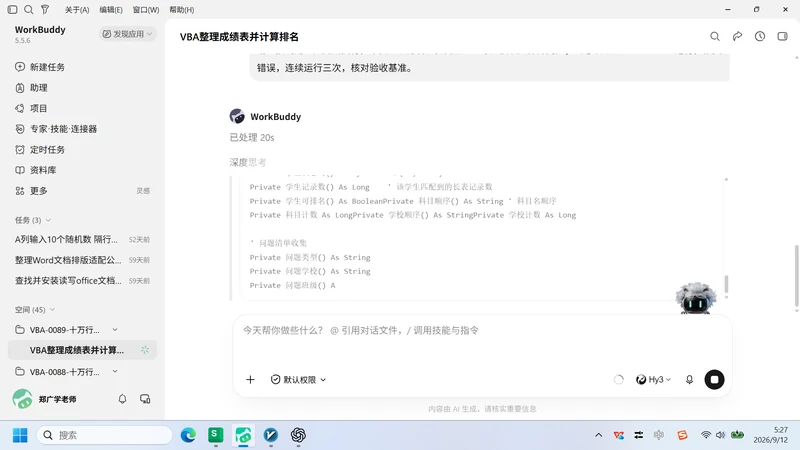
Task: Open the 帮助(H) menu
Action: (182, 10)
